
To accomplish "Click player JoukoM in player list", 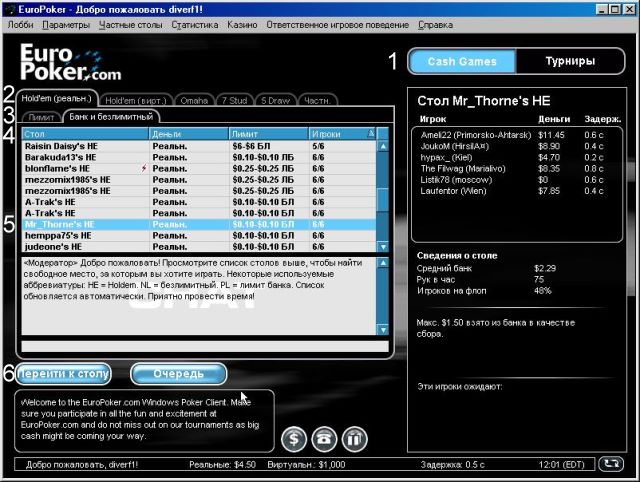I will tap(455, 146).
